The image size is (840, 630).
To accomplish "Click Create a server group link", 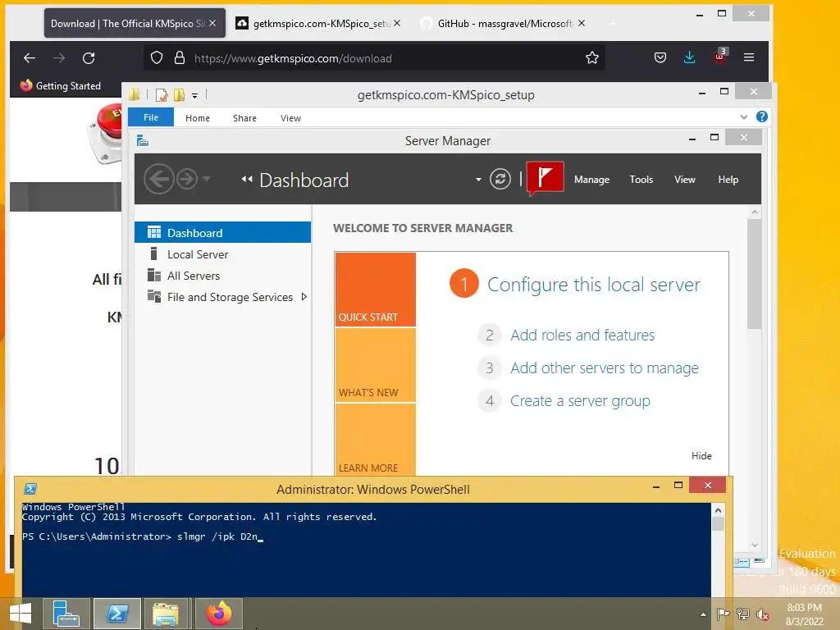I will pyautogui.click(x=580, y=400).
